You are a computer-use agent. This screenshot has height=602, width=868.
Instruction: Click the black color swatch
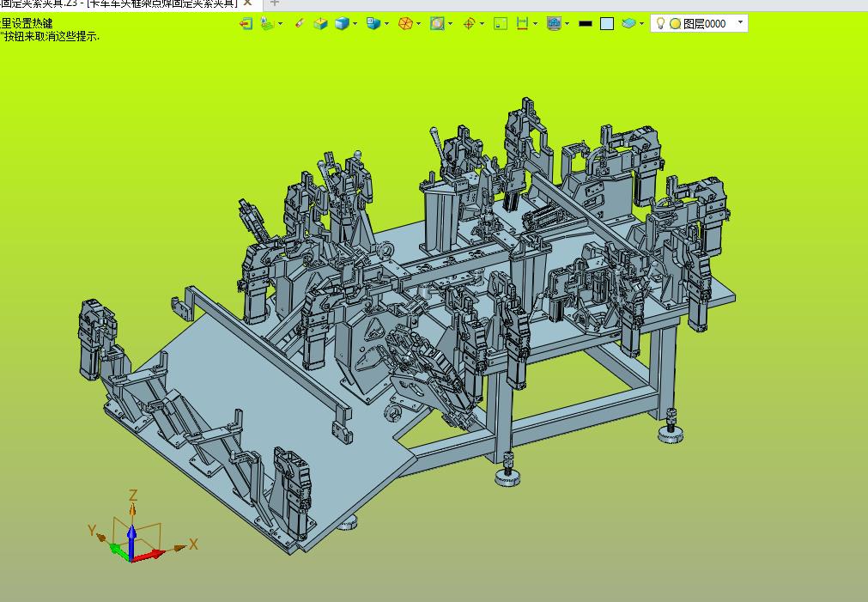coord(586,24)
